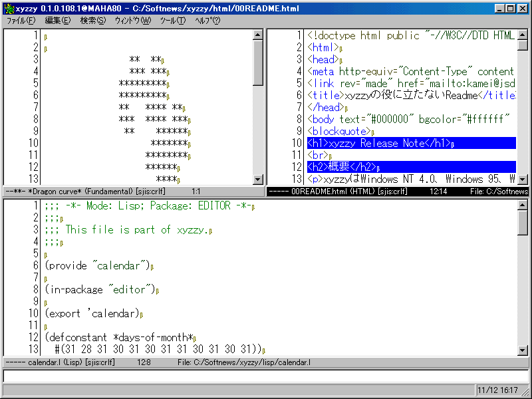
Task: Click the (provide "calendar") line
Action: coord(97,265)
